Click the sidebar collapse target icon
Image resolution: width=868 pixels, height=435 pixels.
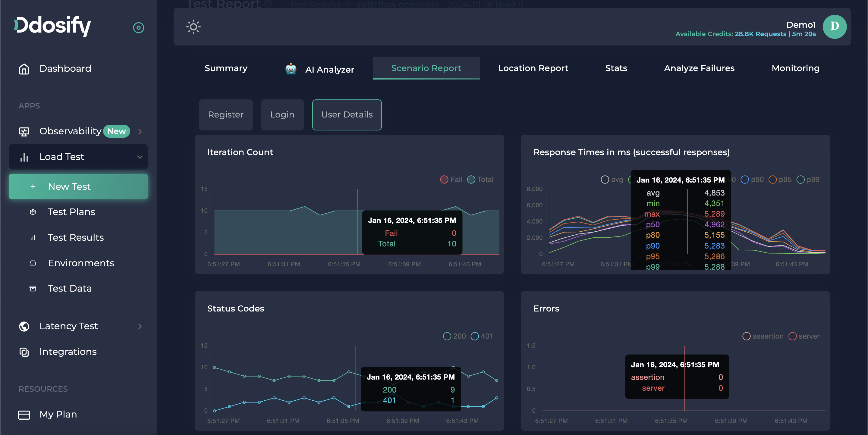[x=139, y=28]
